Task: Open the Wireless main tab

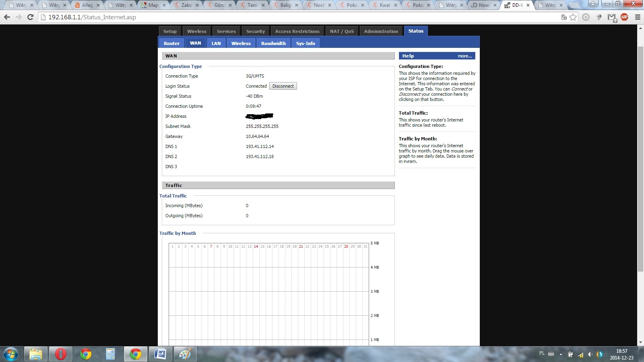Action: click(x=196, y=31)
